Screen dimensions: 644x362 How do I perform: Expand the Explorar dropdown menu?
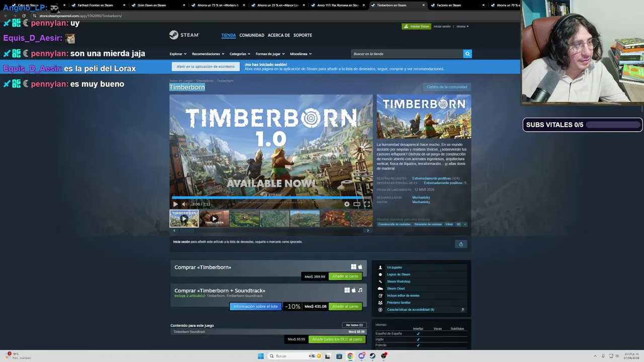coord(178,54)
